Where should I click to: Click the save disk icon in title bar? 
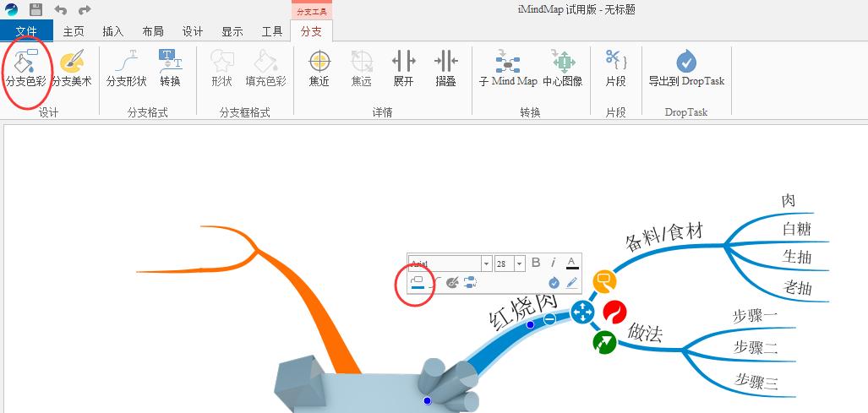[x=36, y=9]
